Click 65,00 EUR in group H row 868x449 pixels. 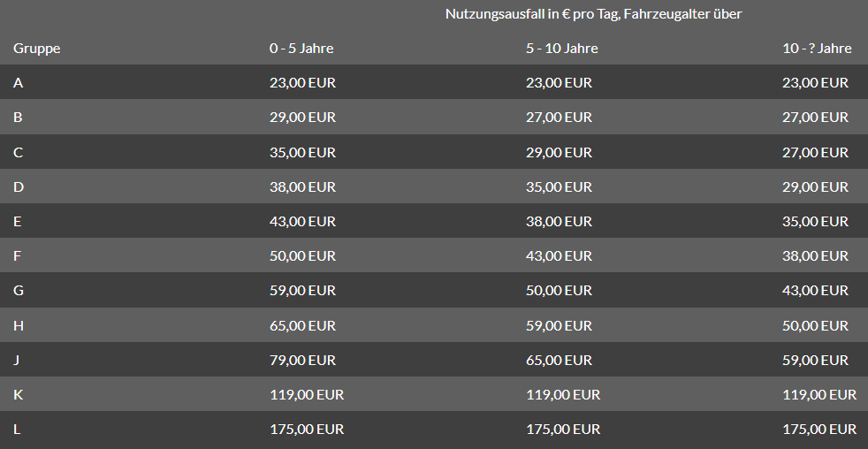302,325
